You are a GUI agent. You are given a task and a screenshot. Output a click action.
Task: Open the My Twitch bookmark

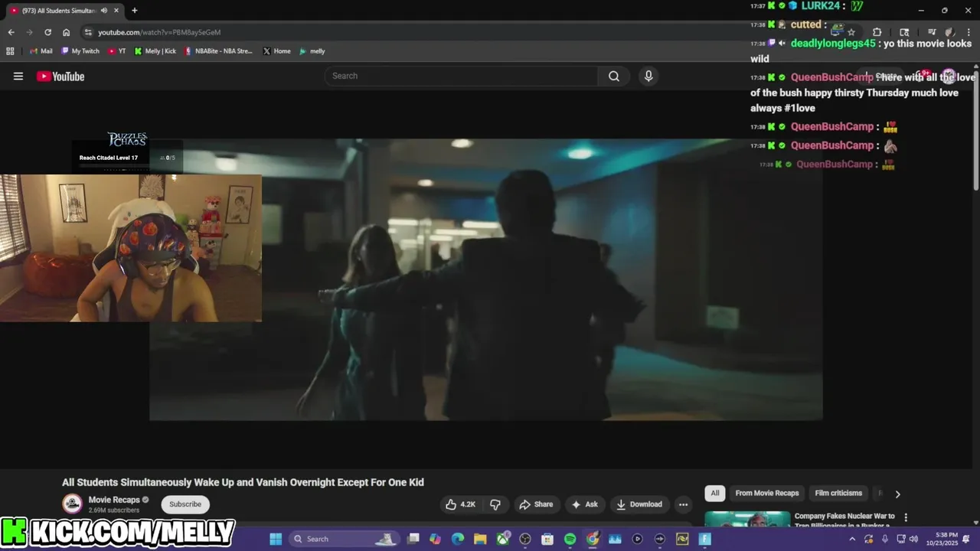[x=80, y=51]
